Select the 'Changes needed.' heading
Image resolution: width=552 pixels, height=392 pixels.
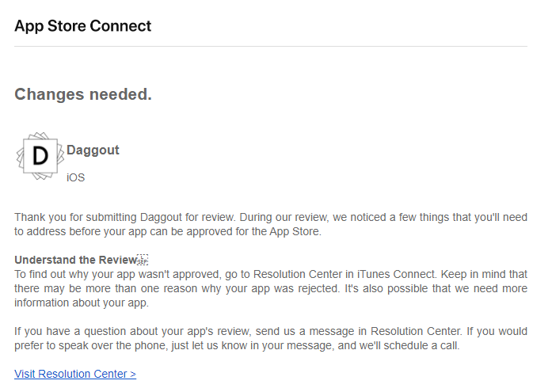pyautogui.click(x=83, y=94)
